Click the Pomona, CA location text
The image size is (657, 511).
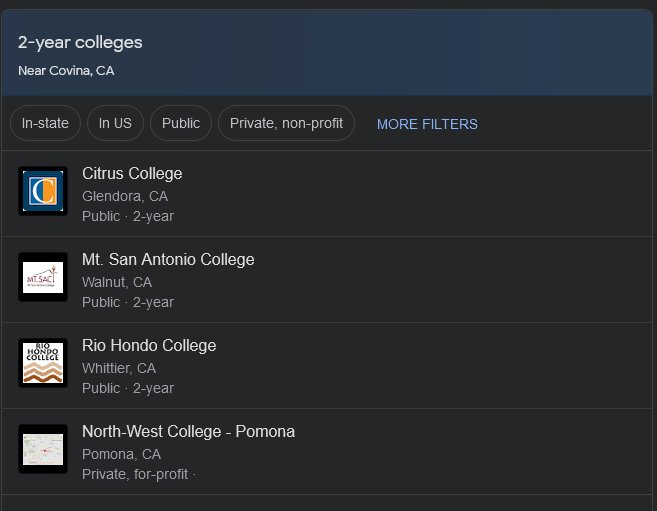[x=122, y=454]
